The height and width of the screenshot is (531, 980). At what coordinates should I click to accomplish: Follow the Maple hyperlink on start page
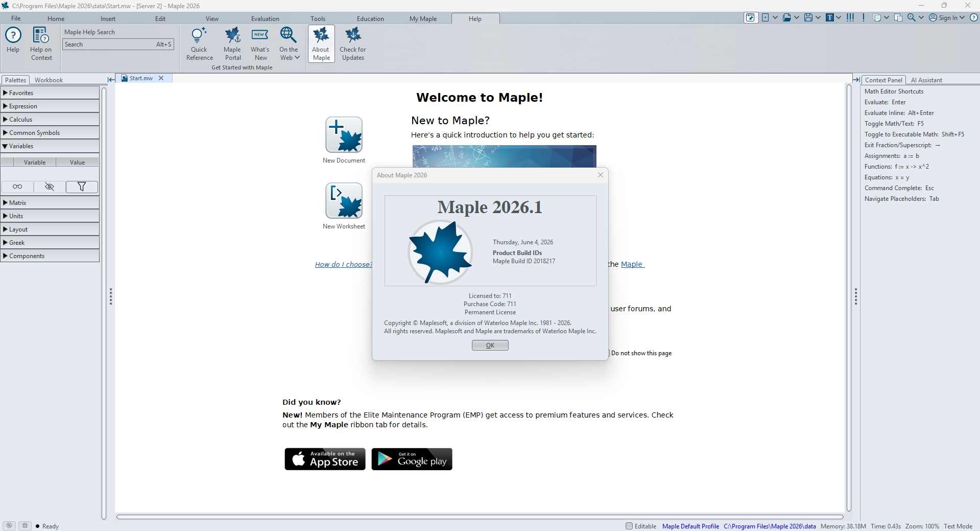tap(633, 264)
